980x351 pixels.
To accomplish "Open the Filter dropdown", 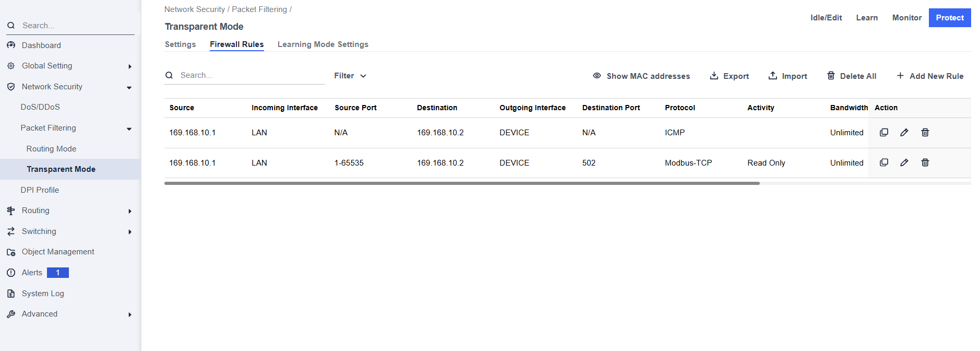I will point(350,76).
